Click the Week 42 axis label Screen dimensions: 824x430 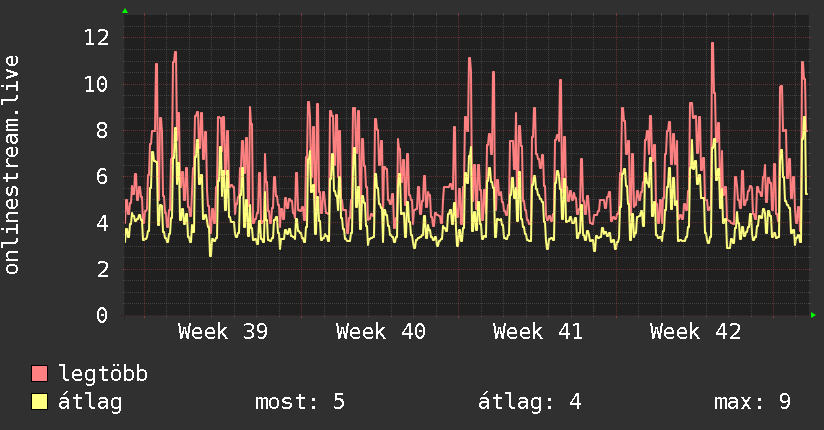coord(695,332)
